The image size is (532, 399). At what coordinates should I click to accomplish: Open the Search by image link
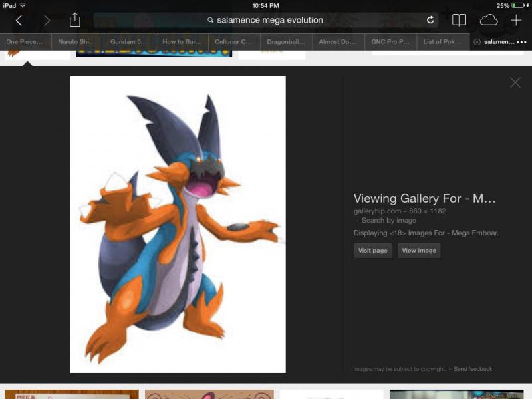(x=389, y=221)
